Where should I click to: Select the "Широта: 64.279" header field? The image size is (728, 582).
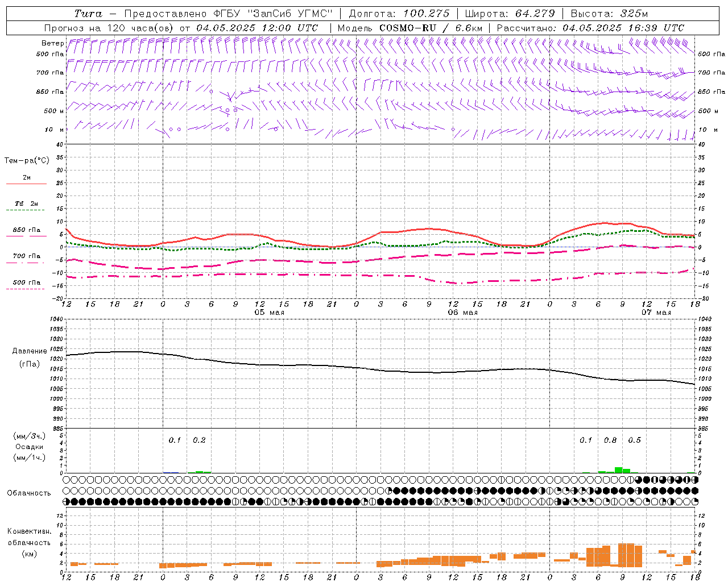(510, 14)
